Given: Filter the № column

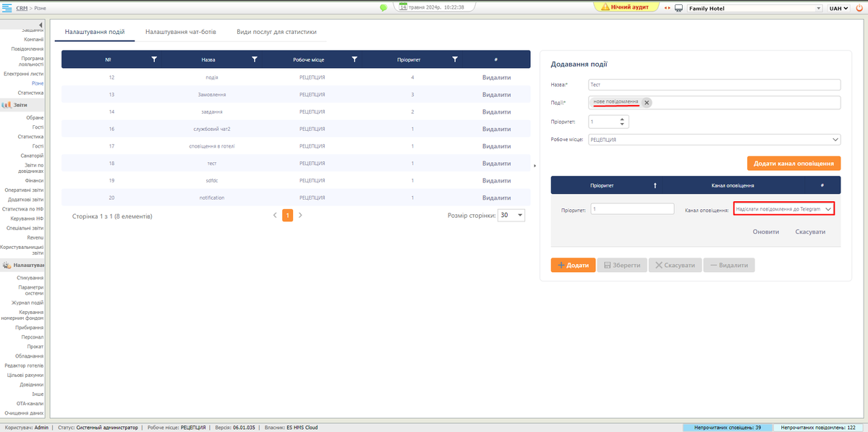Looking at the screenshot, I should [154, 59].
